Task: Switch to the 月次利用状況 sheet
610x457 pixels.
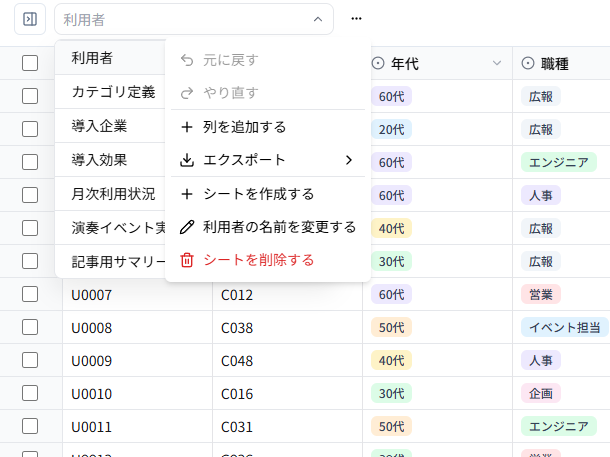Action: (x=110, y=194)
